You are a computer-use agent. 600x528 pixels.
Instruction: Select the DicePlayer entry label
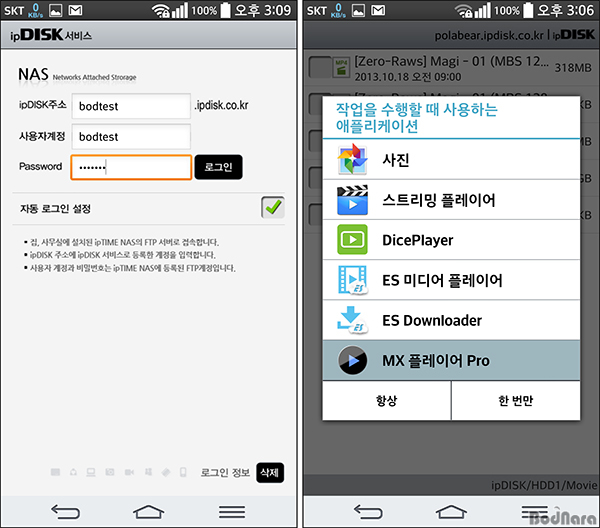pos(418,240)
